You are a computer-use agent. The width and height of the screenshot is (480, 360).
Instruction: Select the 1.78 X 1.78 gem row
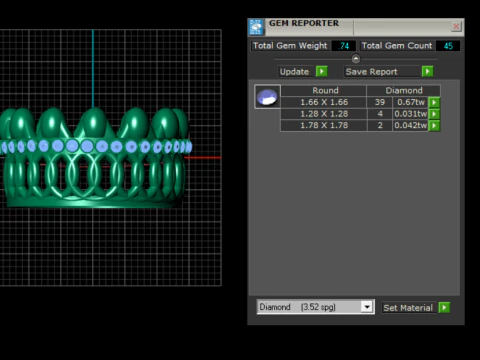360,126
